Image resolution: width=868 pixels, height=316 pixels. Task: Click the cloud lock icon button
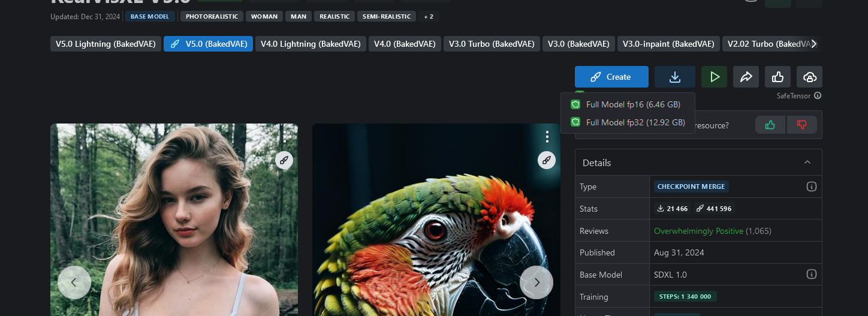(x=809, y=77)
